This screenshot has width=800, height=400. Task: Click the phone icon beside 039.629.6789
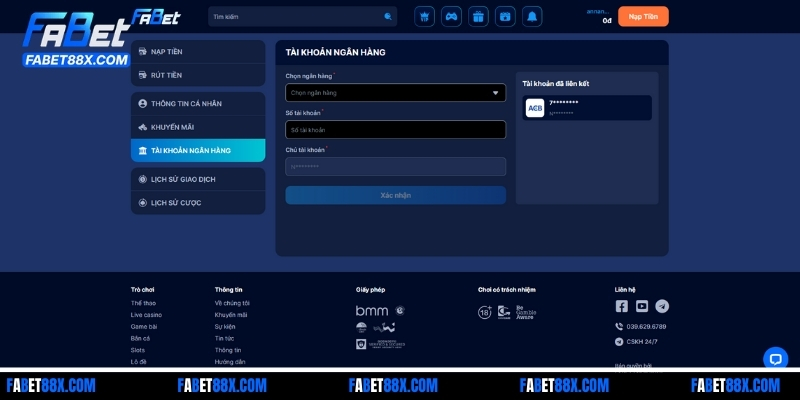click(x=619, y=327)
